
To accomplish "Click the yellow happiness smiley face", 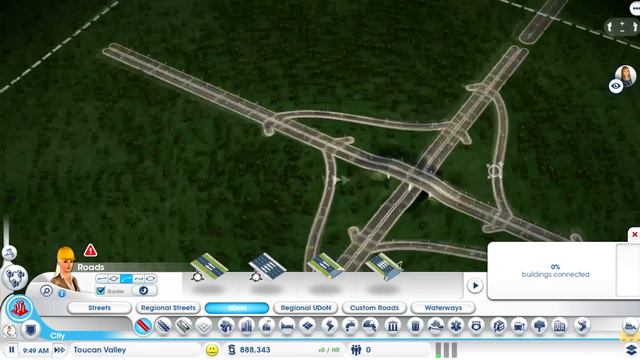I will (212, 350).
